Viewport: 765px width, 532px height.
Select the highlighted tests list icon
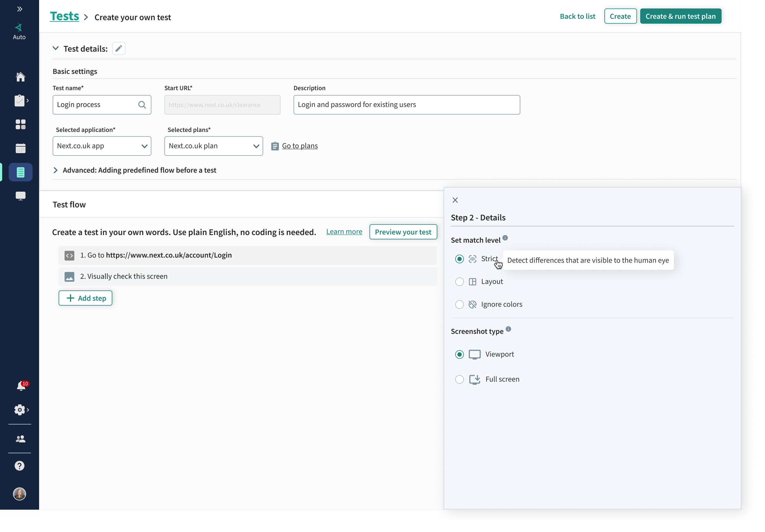[20, 172]
